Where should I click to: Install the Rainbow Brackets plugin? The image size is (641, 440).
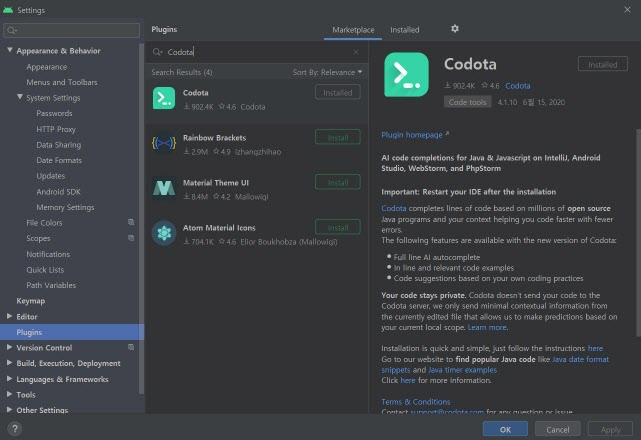(x=338, y=137)
